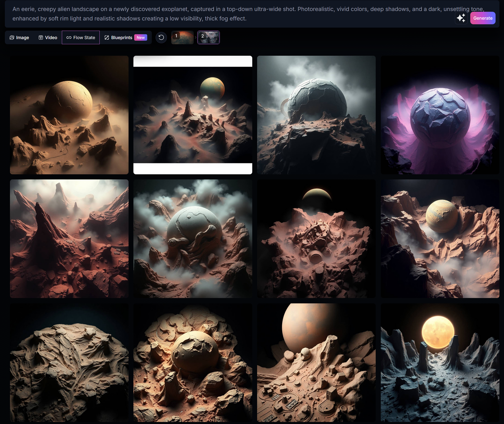
Task: Open the image with white letterbox bars
Action: pyautogui.click(x=193, y=115)
